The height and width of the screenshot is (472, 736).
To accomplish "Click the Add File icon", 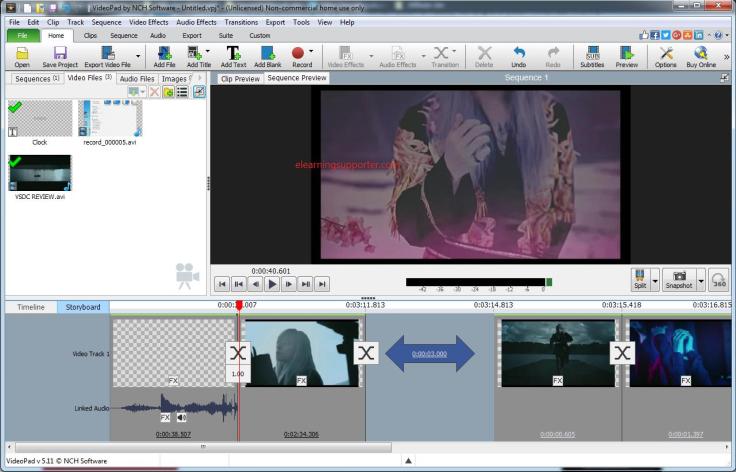I will coord(164,57).
